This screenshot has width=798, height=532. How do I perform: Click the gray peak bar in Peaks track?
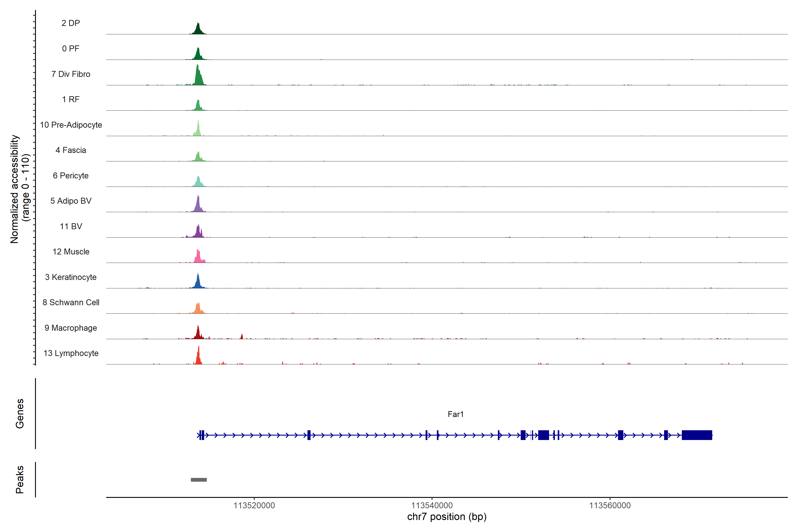(198, 480)
